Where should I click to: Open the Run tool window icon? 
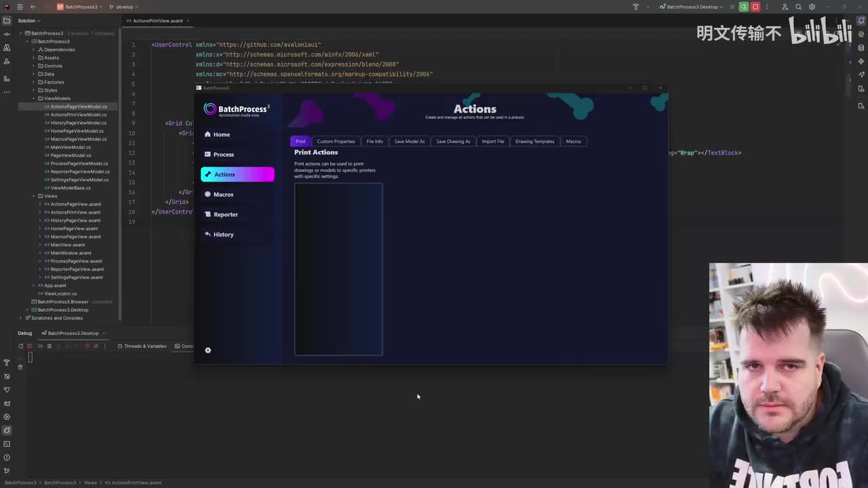pos(7,417)
